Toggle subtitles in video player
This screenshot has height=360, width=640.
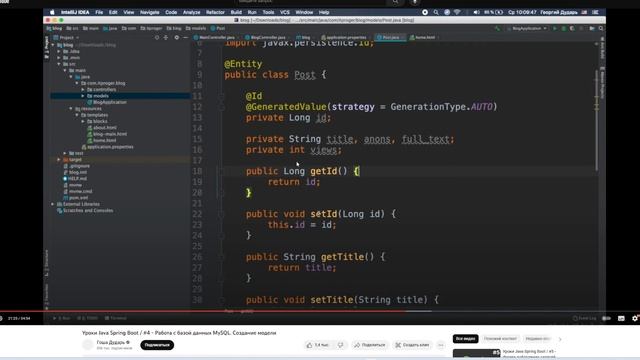point(621,318)
